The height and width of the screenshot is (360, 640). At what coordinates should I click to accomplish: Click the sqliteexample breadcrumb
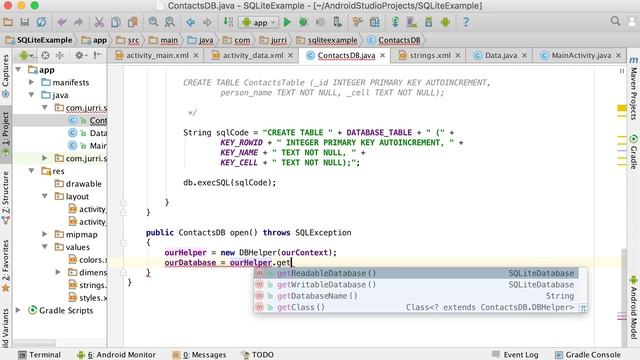327,40
